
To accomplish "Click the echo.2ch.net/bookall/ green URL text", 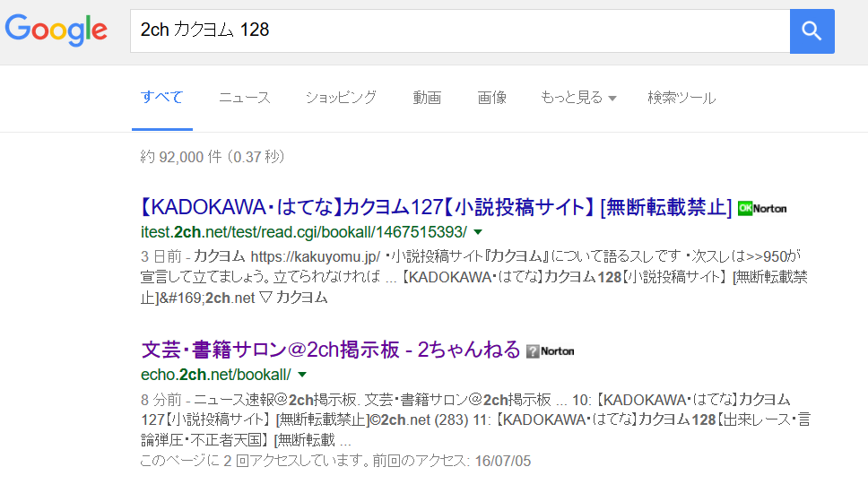I will click(x=215, y=375).
